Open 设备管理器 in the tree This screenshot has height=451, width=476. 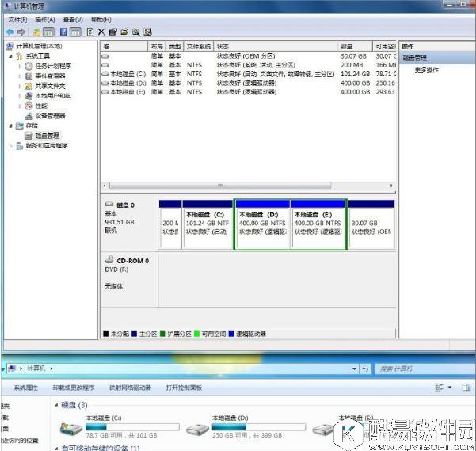[x=50, y=116]
